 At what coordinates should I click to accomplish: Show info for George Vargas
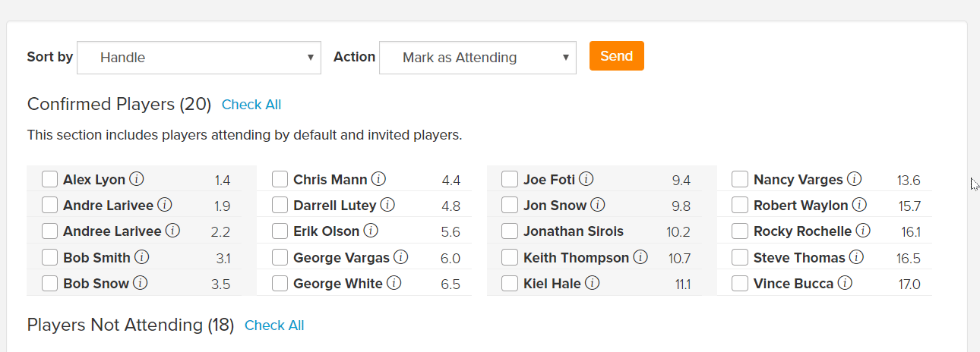(x=400, y=257)
